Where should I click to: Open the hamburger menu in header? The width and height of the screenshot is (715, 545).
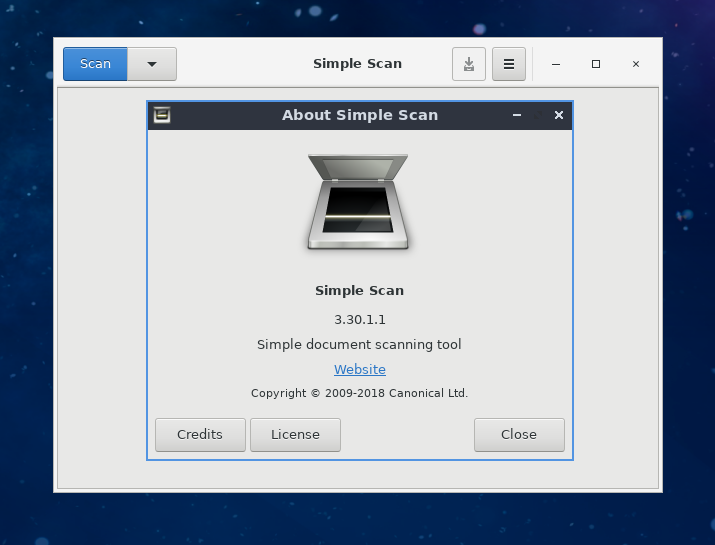509,64
